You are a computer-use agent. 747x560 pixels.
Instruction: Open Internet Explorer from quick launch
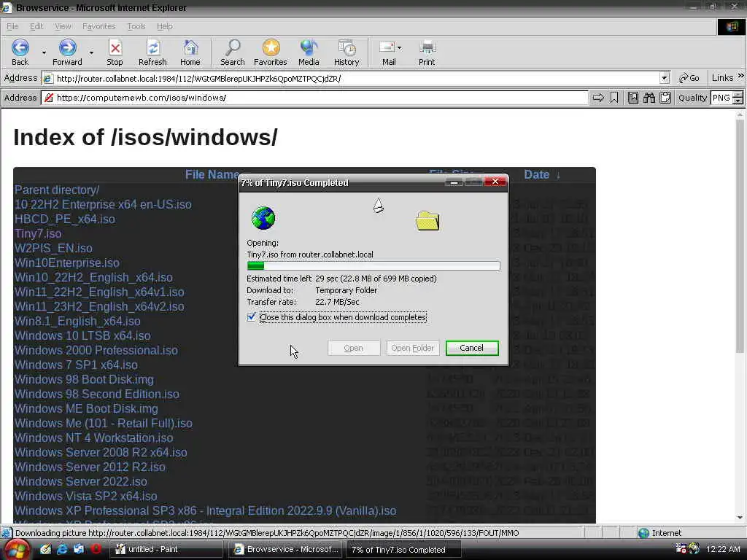tap(63, 549)
